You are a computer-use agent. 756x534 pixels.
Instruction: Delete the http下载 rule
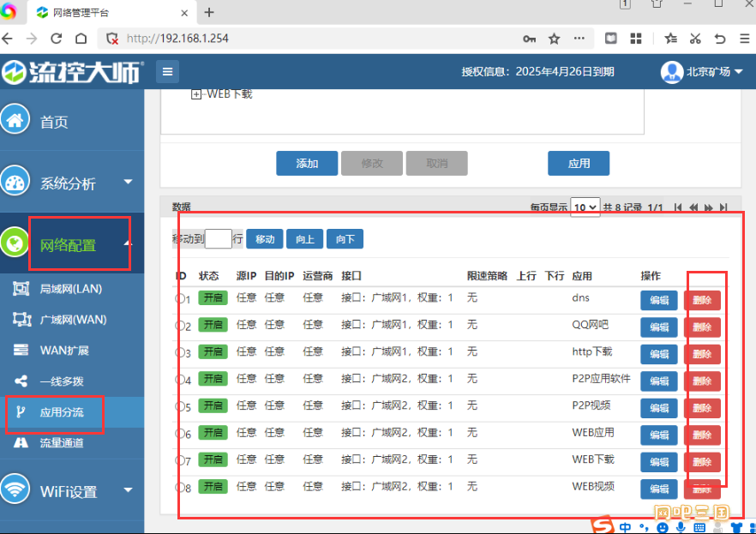click(x=702, y=354)
